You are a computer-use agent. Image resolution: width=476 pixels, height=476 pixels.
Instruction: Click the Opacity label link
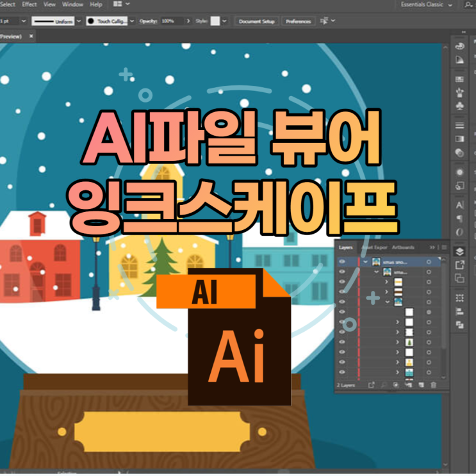(x=148, y=21)
